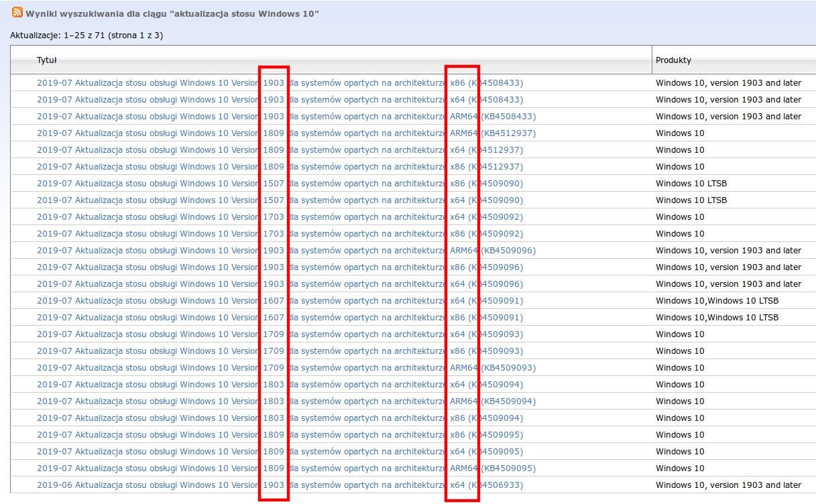Open the 2019-06 KB4506933 x64 update link
This screenshot has height=504, width=816.
280,485
